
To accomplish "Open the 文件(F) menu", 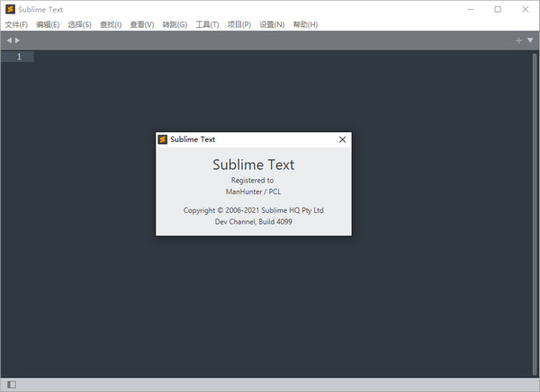I will point(18,24).
